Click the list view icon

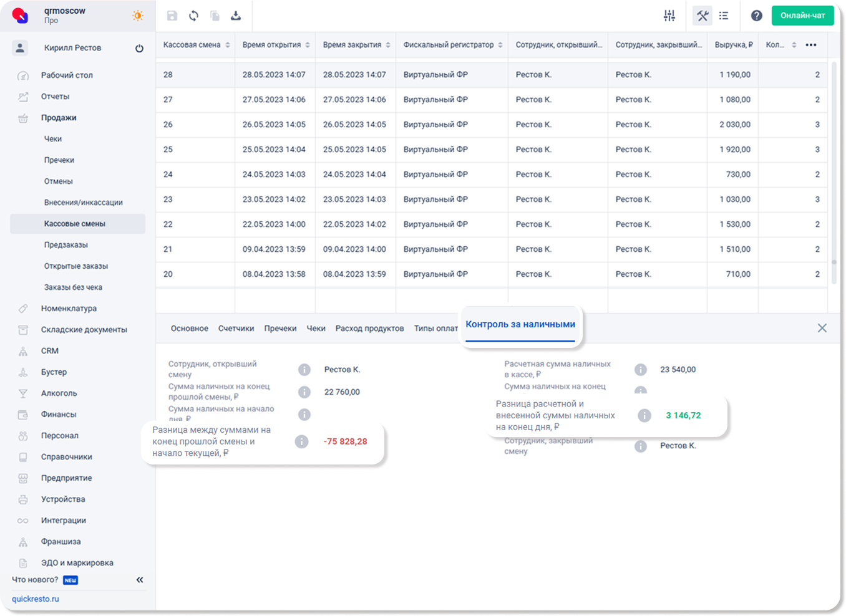tap(724, 16)
